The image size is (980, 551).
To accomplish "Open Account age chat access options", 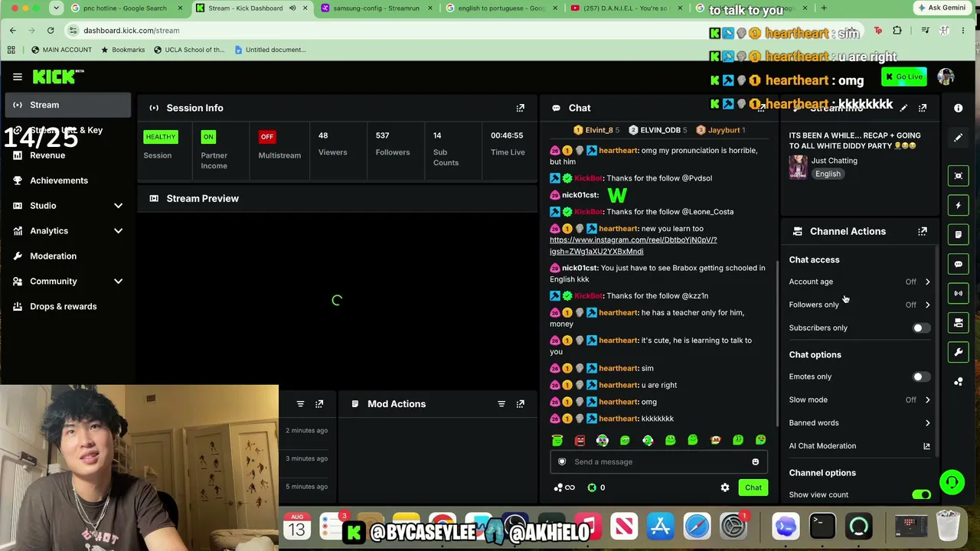I will point(860,282).
